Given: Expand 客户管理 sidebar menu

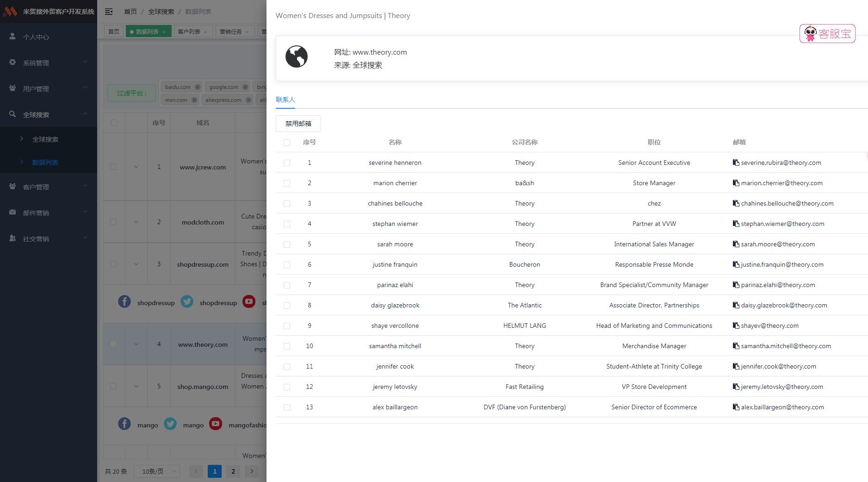Looking at the screenshot, I should (x=49, y=187).
